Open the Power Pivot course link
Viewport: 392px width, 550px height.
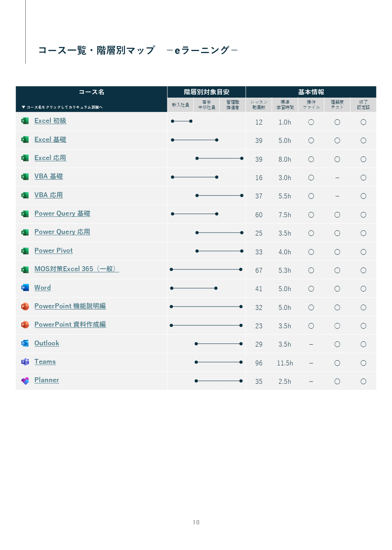[x=53, y=251]
